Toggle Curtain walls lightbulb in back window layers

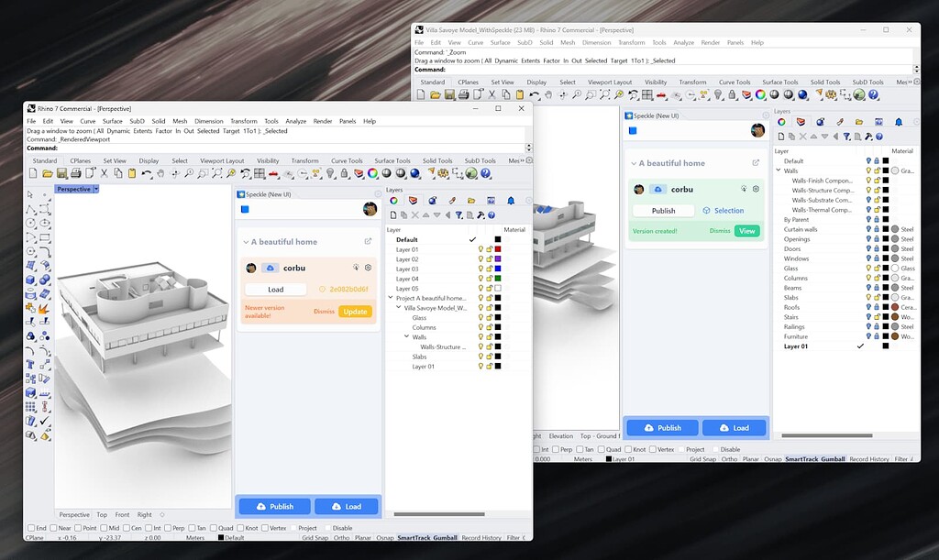[x=868, y=229]
